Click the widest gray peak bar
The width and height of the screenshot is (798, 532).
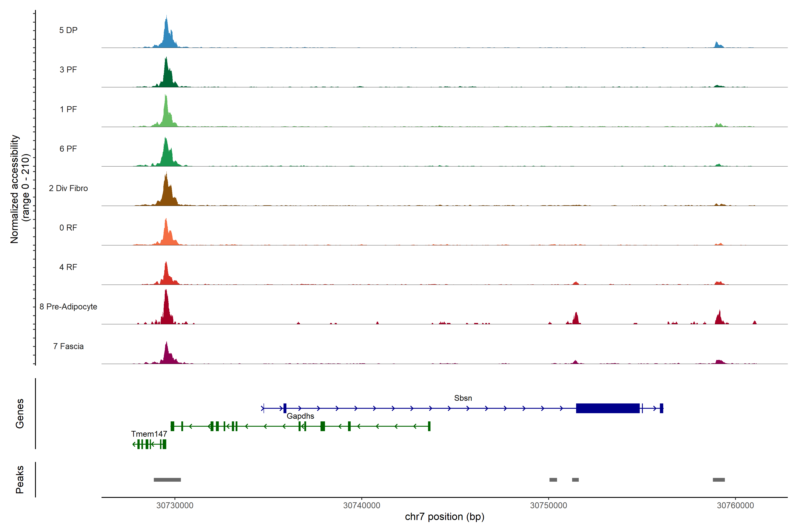pyautogui.click(x=167, y=480)
